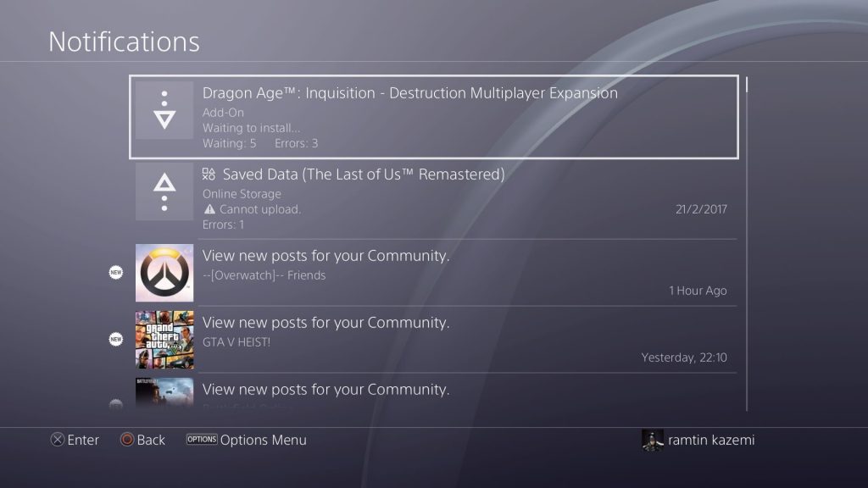Click the ramtin kazemi username label
The height and width of the screenshot is (488, 868).
[x=711, y=440]
